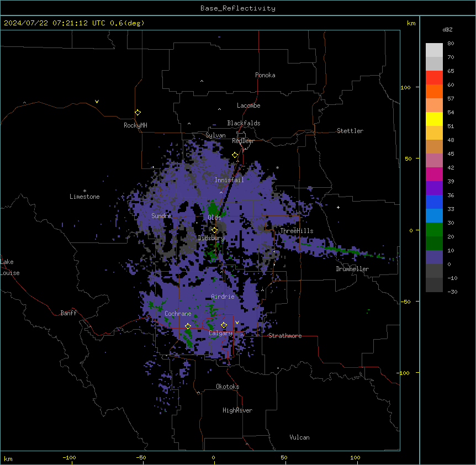This screenshot has width=476, height=465.
Task: Click the 45 value in the dBZ legend
Action: point(451,154)
